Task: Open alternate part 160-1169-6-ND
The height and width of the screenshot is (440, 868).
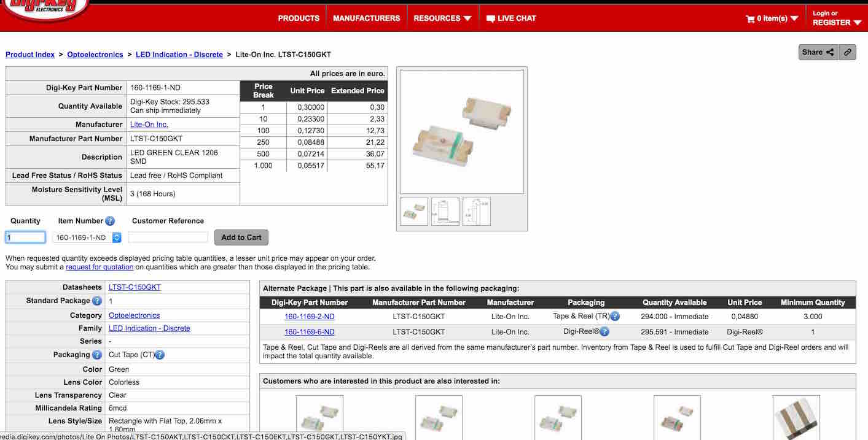Action: (310, 332)
